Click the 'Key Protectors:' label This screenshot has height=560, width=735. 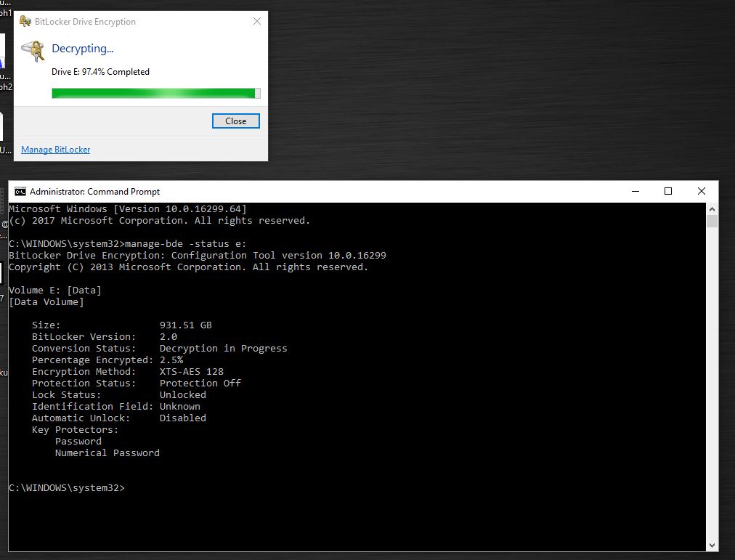click(x=75, y=430)
